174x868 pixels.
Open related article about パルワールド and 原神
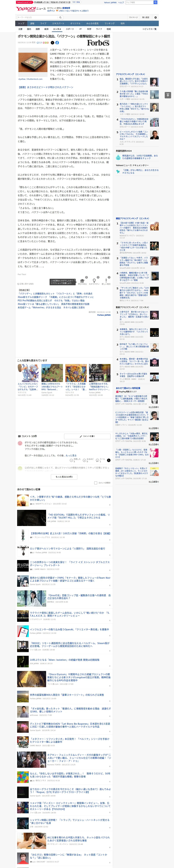tap(55, 294)
